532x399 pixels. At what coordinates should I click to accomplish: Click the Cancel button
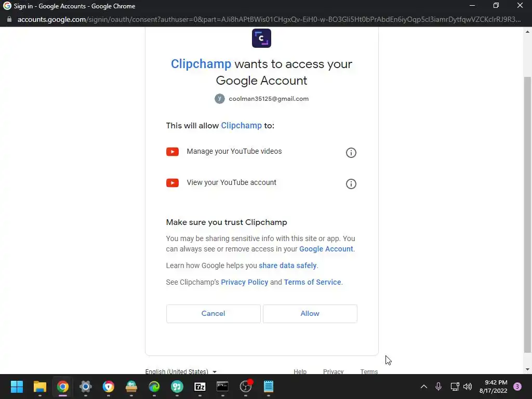click(213, 313)
